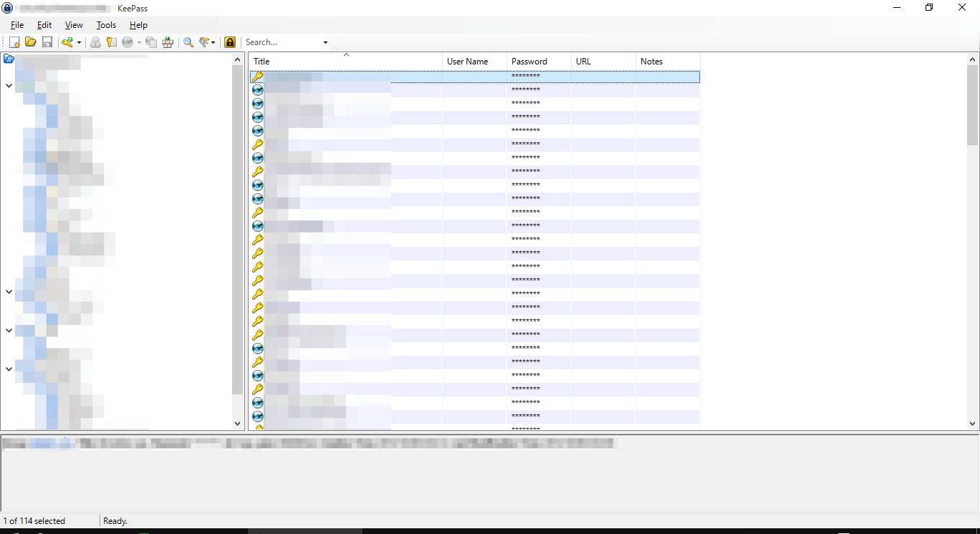The image size is (980, 534).
Task: Click the entry list scroll-up arrow
Action: [x=972, y=59]
